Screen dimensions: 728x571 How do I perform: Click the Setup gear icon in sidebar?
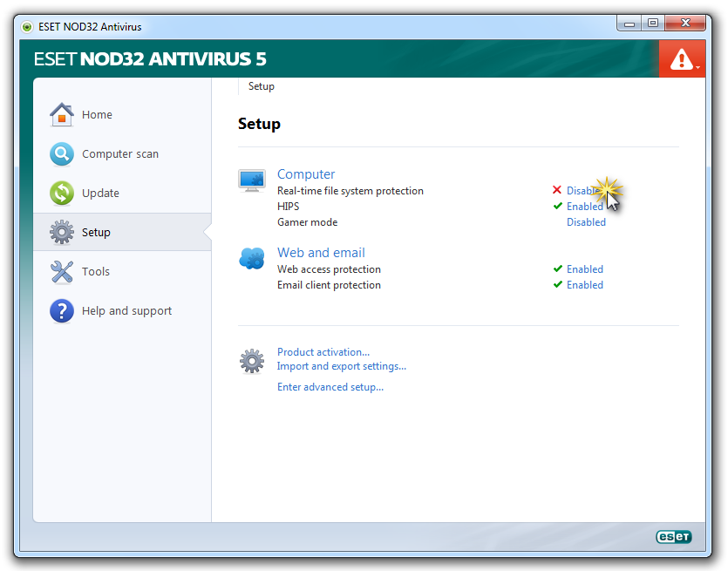pos(62,232)
